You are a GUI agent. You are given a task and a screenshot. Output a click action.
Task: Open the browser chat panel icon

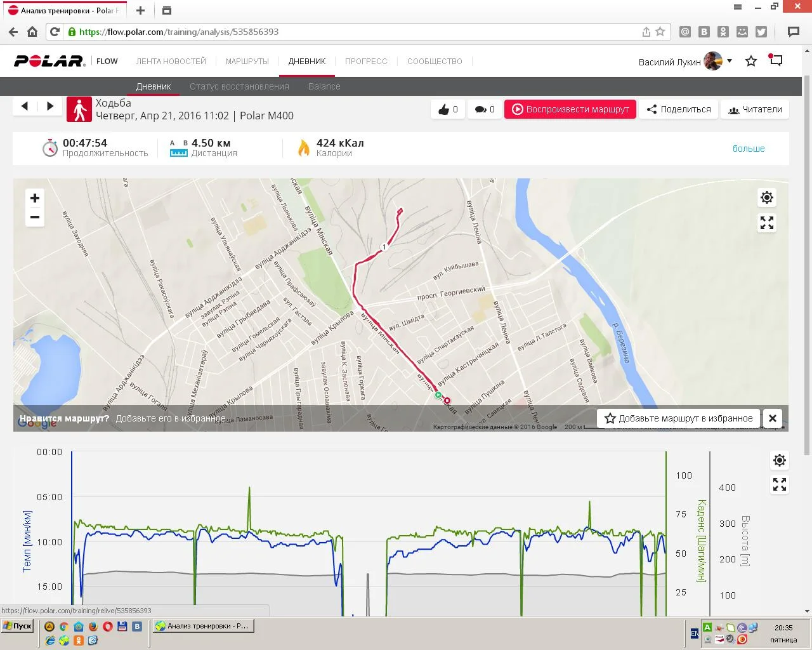click(793, 32)
